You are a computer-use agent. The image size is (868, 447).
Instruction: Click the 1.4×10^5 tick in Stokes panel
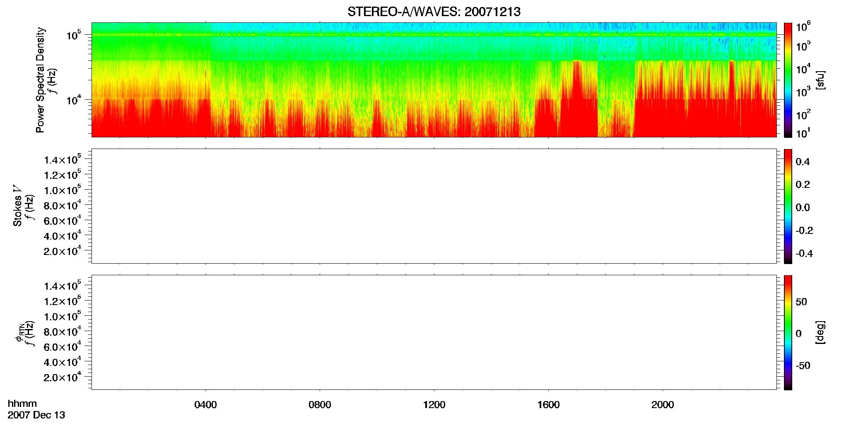63,159
